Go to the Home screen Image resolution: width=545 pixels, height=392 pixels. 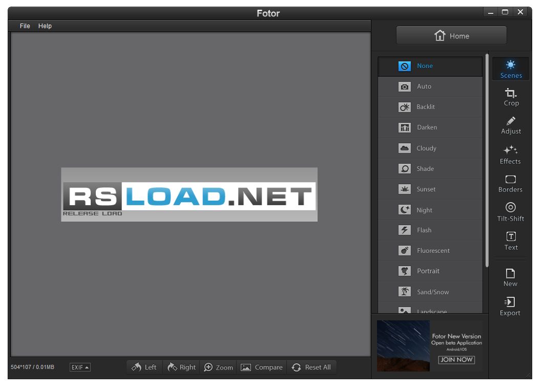point(451,35)
